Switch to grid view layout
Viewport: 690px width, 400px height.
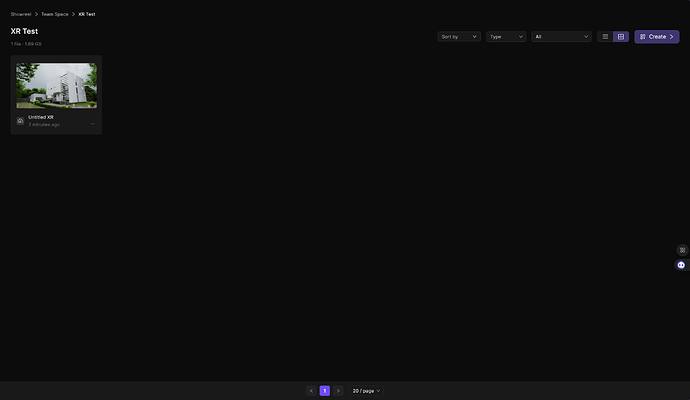point(621,37)
